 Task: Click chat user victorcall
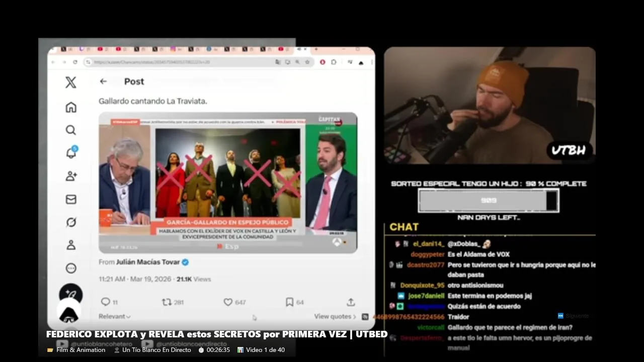(431, 327)
